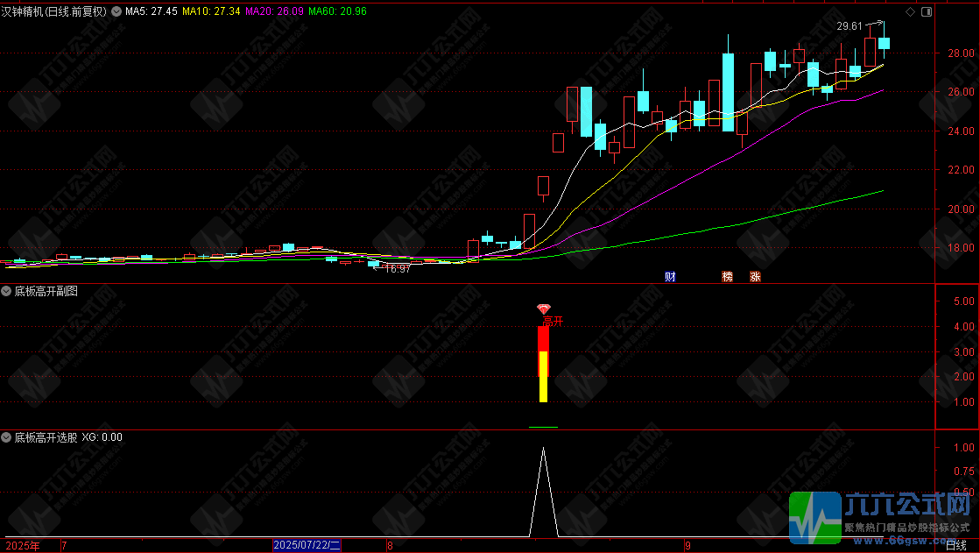Viewport: 980px width, 553px height.
Task: Select the highlighted date 2025/07/22/二
Action: [x=307, y=545]
